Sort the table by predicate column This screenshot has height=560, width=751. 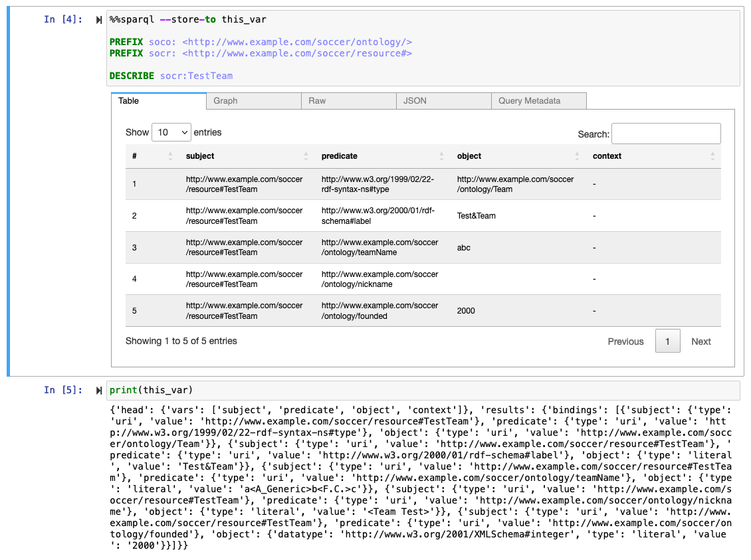coord(339,156)
